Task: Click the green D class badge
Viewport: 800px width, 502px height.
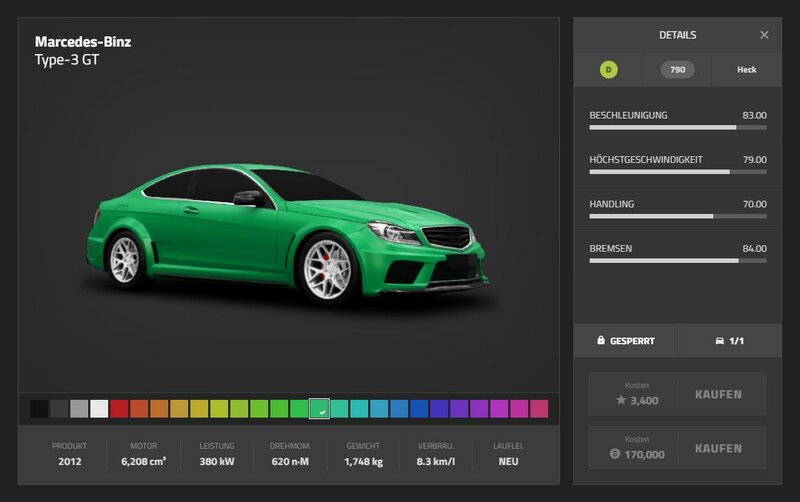Action: 607,70
